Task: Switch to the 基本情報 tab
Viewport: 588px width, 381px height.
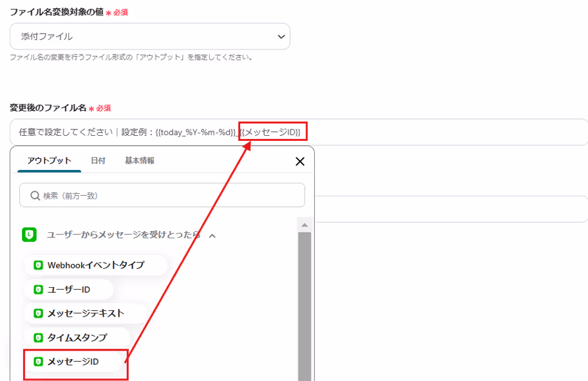Action: tap(140, 161)
